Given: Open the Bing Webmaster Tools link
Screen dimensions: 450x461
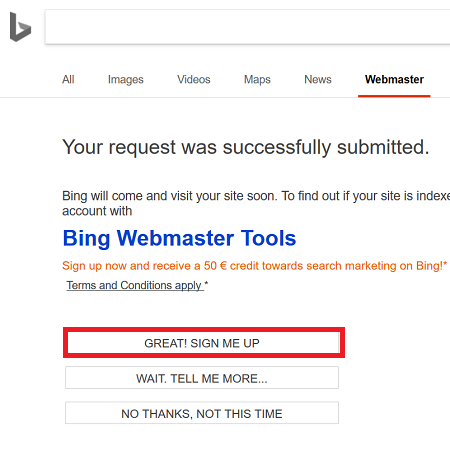Looking at the screenshot, I should coord(179,238).
